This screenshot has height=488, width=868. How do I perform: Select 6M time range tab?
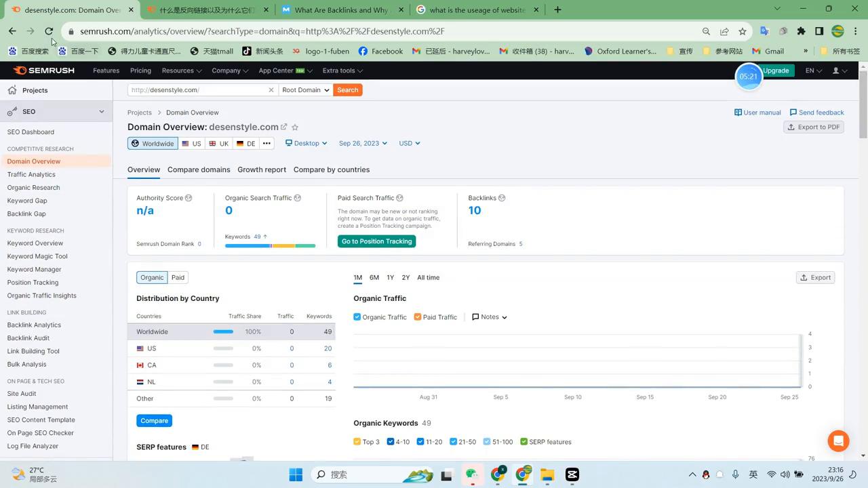pos(374,277)
